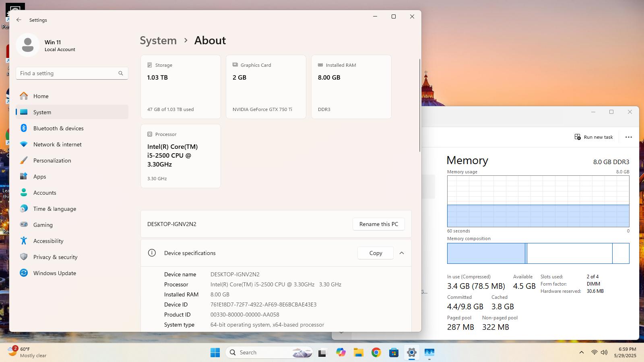
Task: Open Gaming settings in the sidebar
Action: tap(72, 225)
